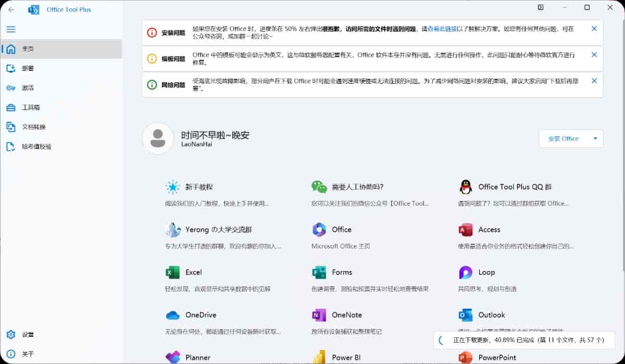Open the Access app icon
This screenshot has height=364, width=625.
(465, 230)
